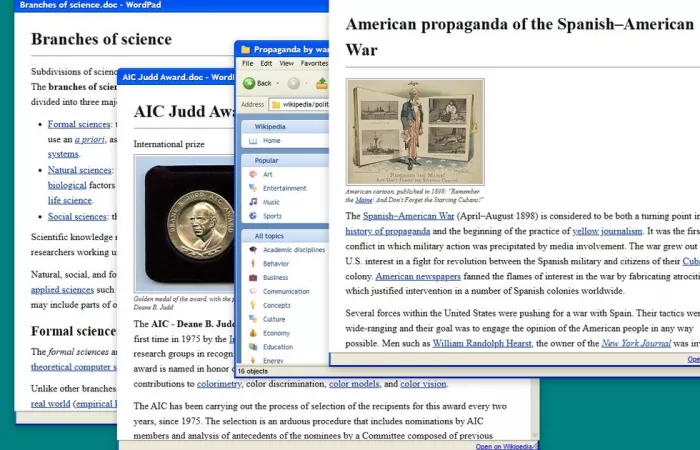Open the Formal sciences link

[79, 124]
